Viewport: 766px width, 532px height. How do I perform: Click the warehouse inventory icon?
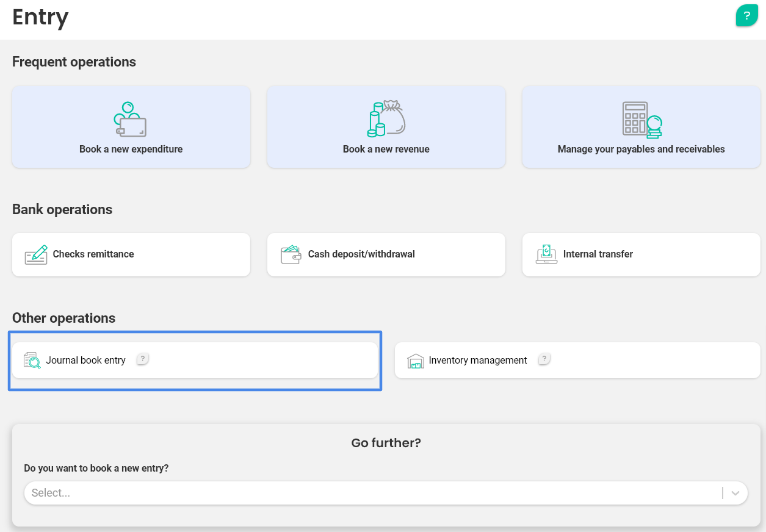coord(415,361)
